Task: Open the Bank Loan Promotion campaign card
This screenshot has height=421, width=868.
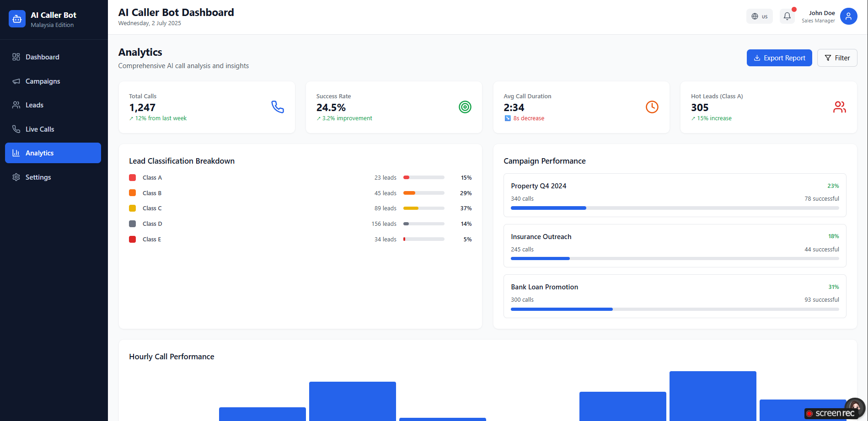Action: 675,296
